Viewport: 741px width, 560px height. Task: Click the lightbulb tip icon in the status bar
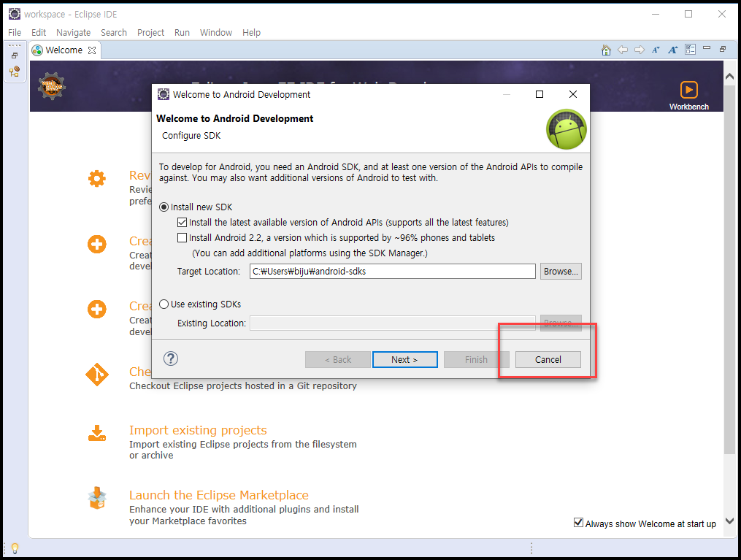click(15, 548)
